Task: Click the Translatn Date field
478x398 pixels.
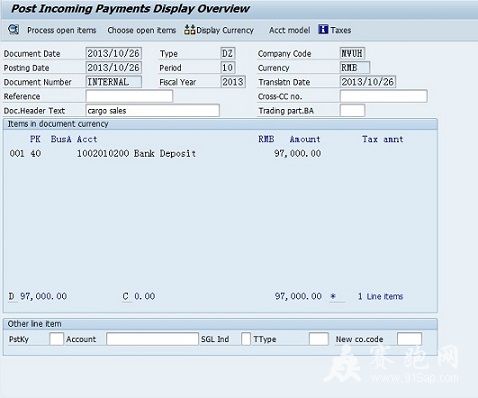Action: point(368,82)
